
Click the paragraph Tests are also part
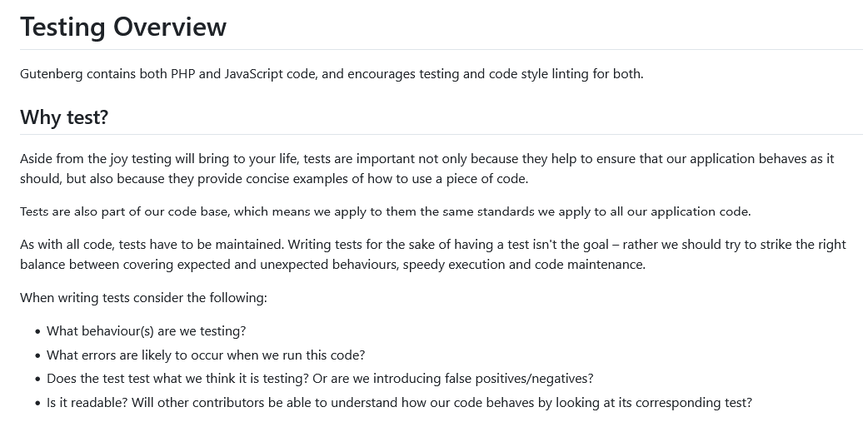pyautogui.click(x=386, y=211)
